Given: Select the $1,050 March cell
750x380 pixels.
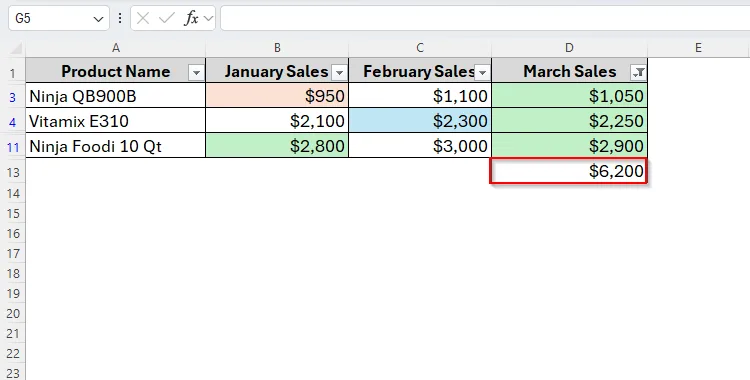Looking at the screenshot, I should [x=569, y=96].
